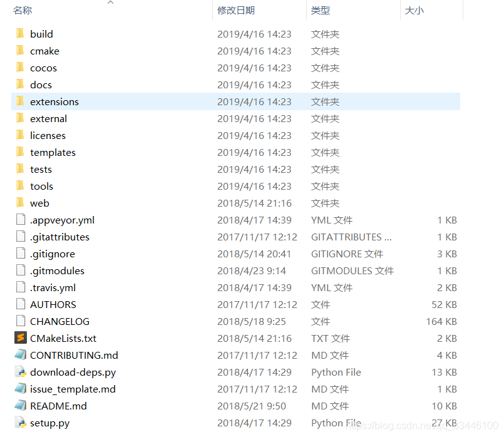Click the cmake folder icon
This screenshot has width=504, height=437.
click(20, 51)
